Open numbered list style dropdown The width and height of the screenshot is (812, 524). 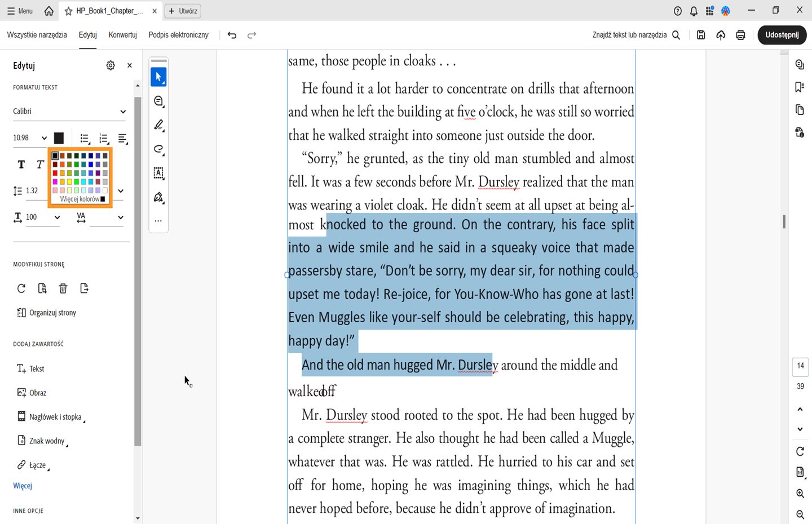tap(104, 139)
